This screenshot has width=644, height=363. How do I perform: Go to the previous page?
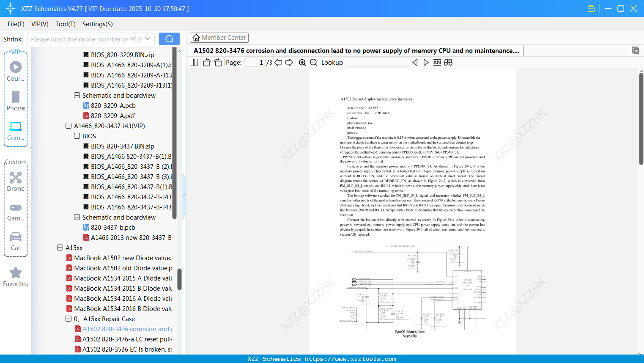tap(278, 62)
